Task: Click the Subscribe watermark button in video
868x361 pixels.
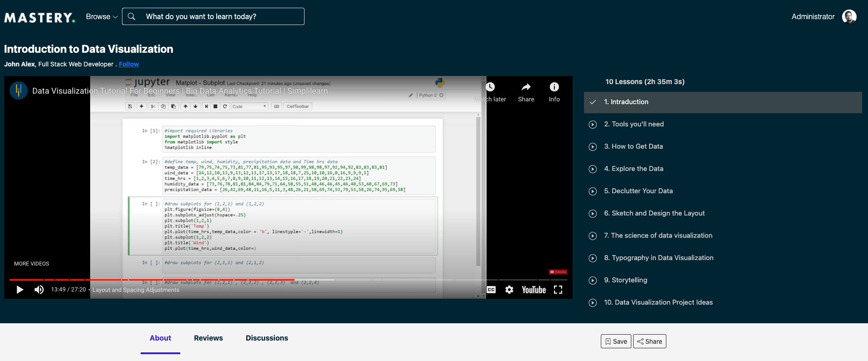Action: [x=558, y=272]
